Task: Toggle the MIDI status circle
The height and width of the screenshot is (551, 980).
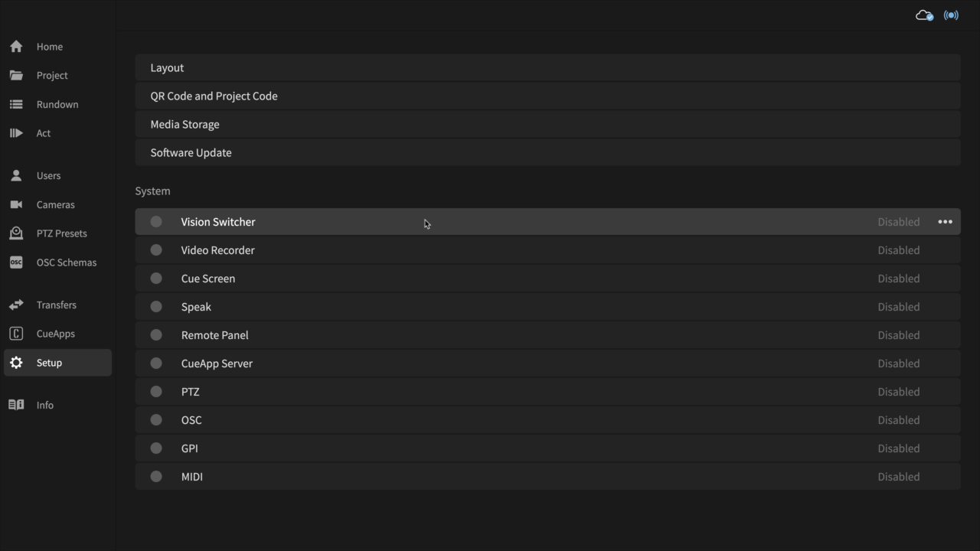Action: tap(156, 477)
